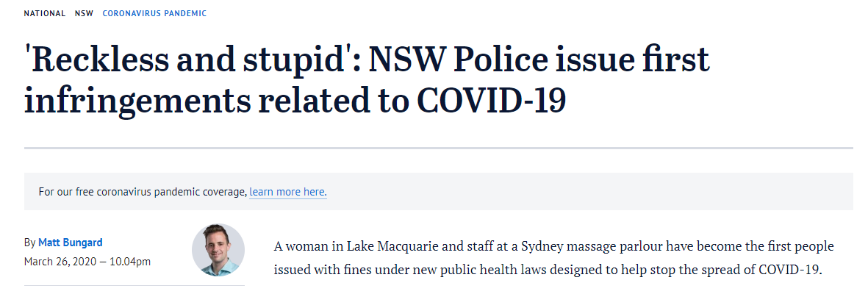The image size is (868, 294).
Task: Open the Coronavirus Pandemic topic link
Action: (x=154, y=14)
